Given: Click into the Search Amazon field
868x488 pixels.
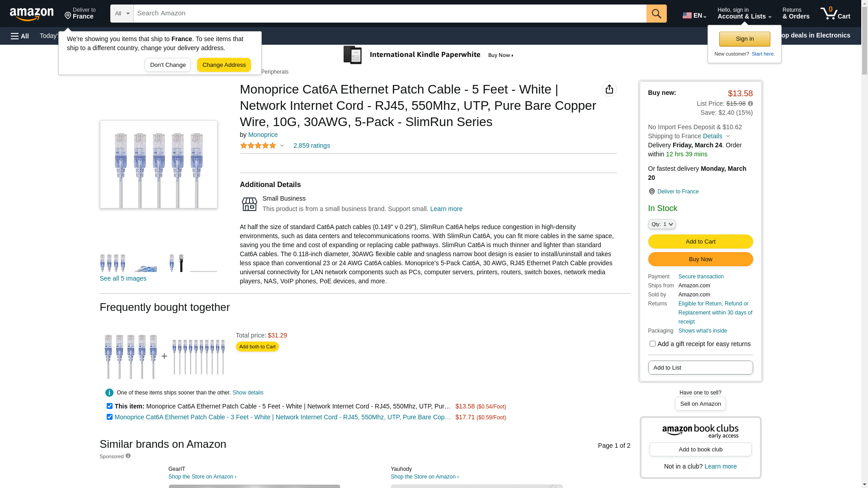Looking at the screenshot, I should [390, 14].
